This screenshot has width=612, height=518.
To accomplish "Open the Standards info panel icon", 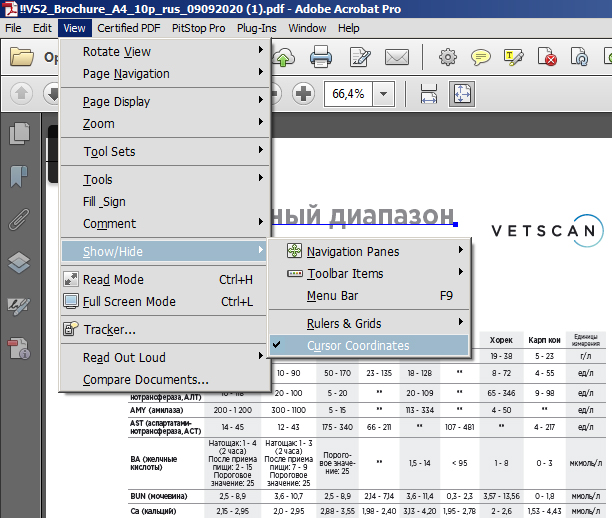I will pos(19,349).
